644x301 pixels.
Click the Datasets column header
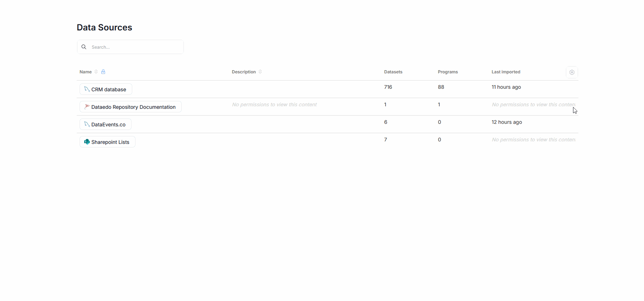coord(393,72)
